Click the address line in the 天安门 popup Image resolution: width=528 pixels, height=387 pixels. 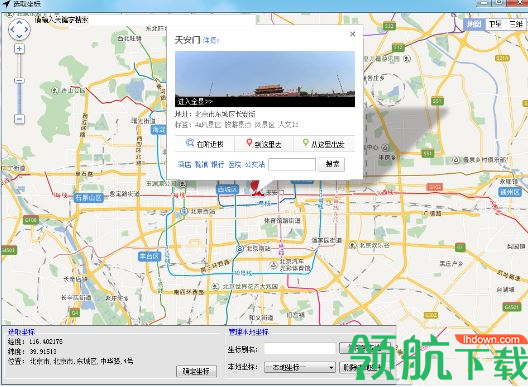[215, 114]
